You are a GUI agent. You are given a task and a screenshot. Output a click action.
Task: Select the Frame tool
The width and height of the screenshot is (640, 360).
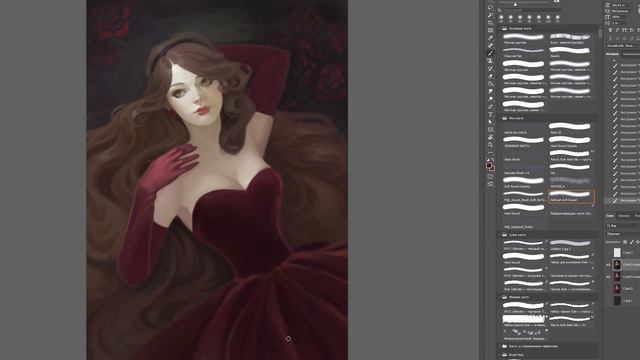[490, 30]
